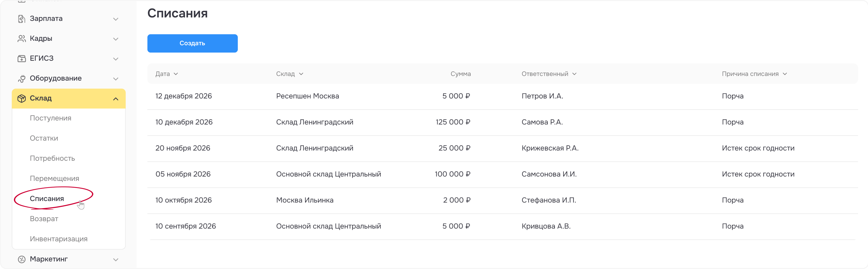The image size is (868, 269).
Task: Open the 12 декабря 2026 write-off row
Action: tap(502, 96)
